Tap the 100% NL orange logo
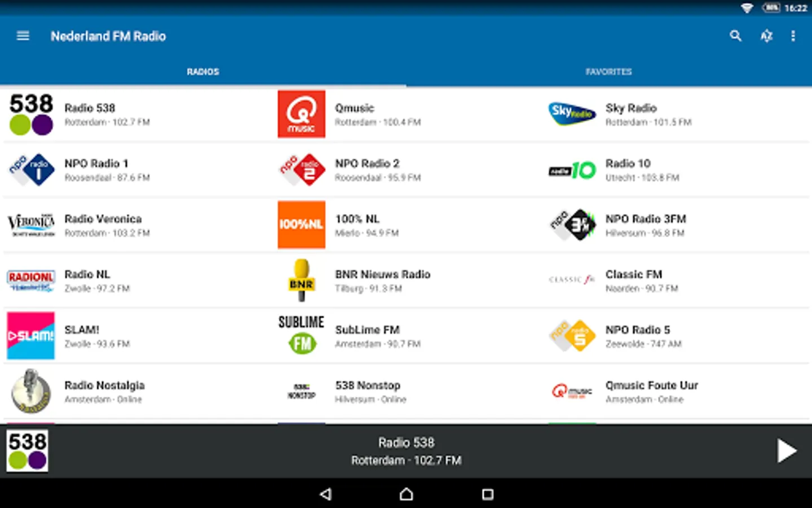The image size is (812, 508). [302, 225]
